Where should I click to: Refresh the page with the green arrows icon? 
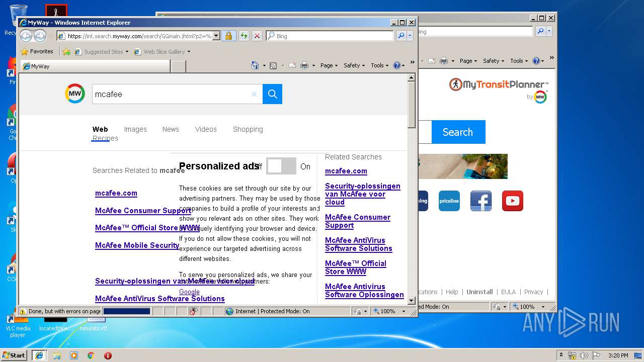click(244, 36)
